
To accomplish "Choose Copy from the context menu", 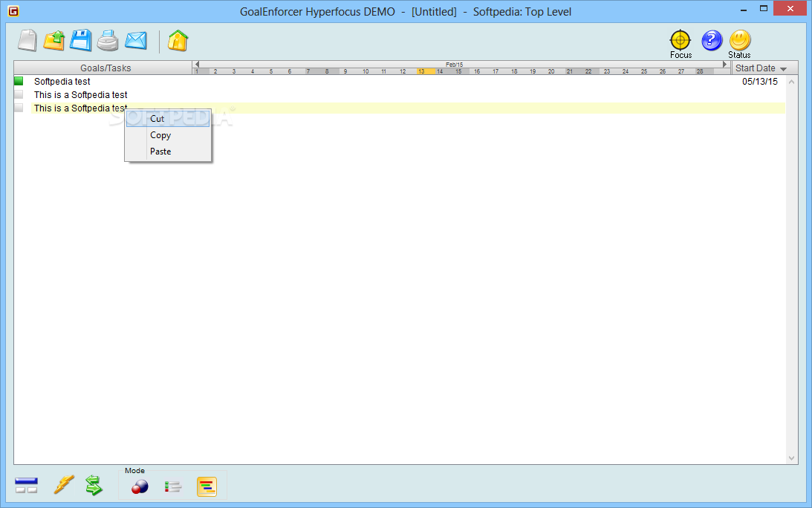I will click(168, 135).
